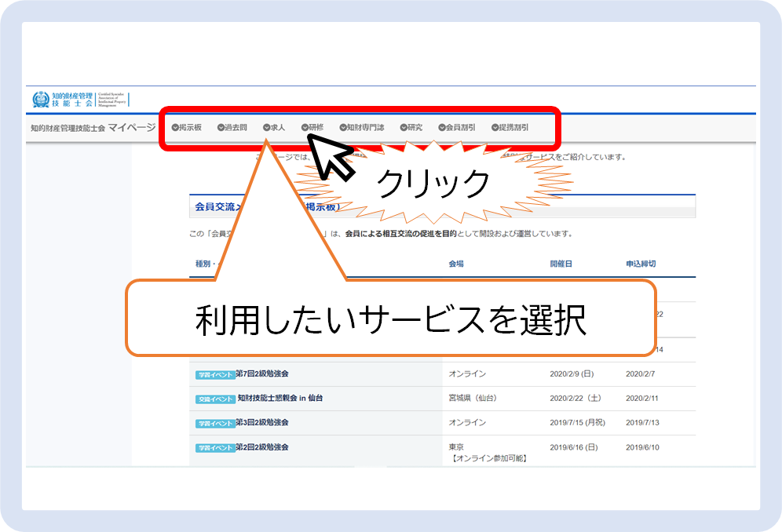
Task: Click the chevron icon beside 知財専門誌
Action: [x=343, y=127]
